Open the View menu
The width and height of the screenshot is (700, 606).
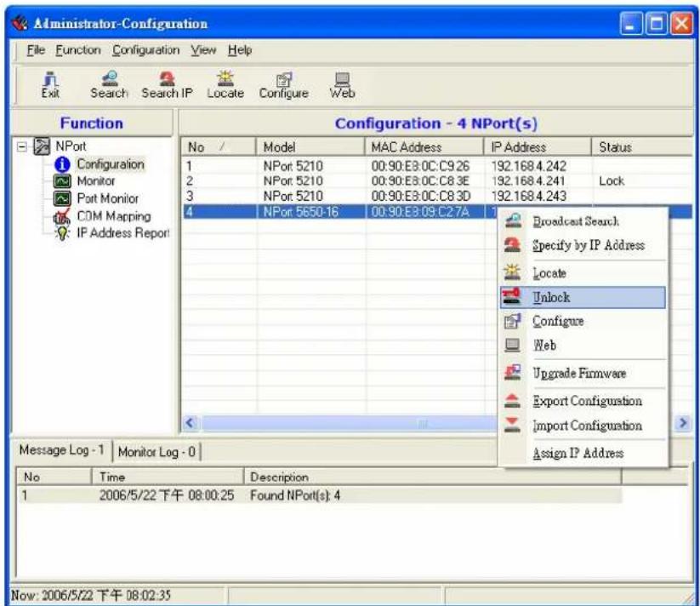click(203, 50)
